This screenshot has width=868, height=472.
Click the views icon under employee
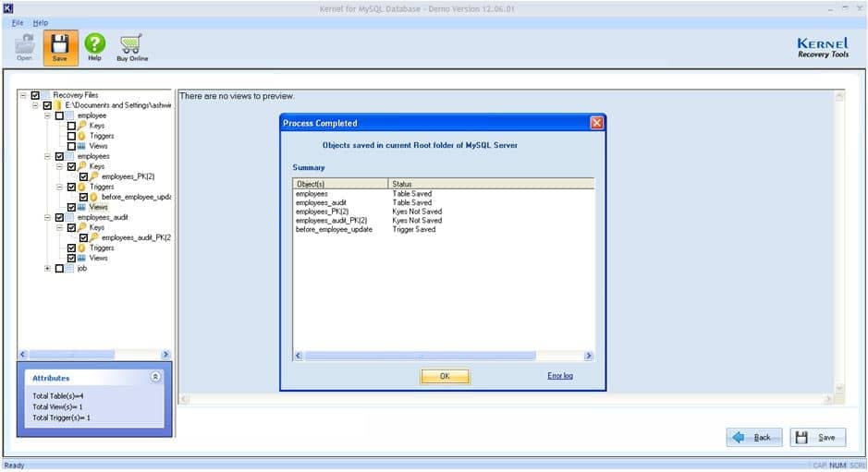[82, 146]
